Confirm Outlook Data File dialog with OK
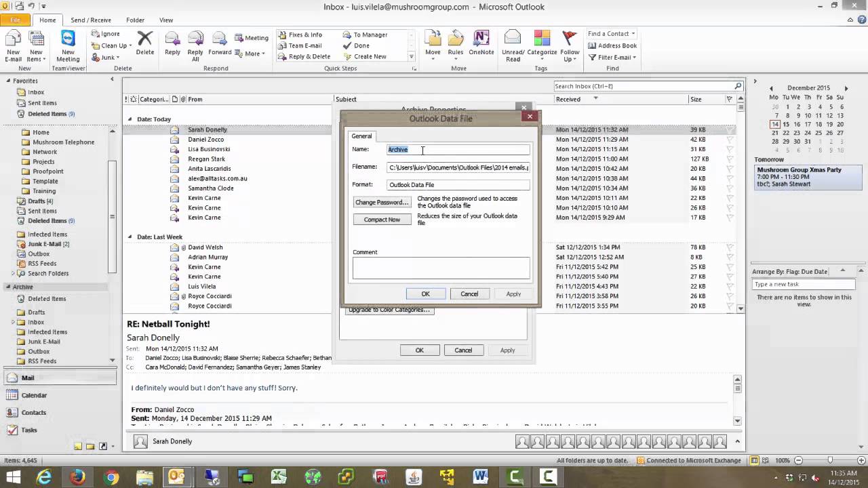 pos(425,293)
